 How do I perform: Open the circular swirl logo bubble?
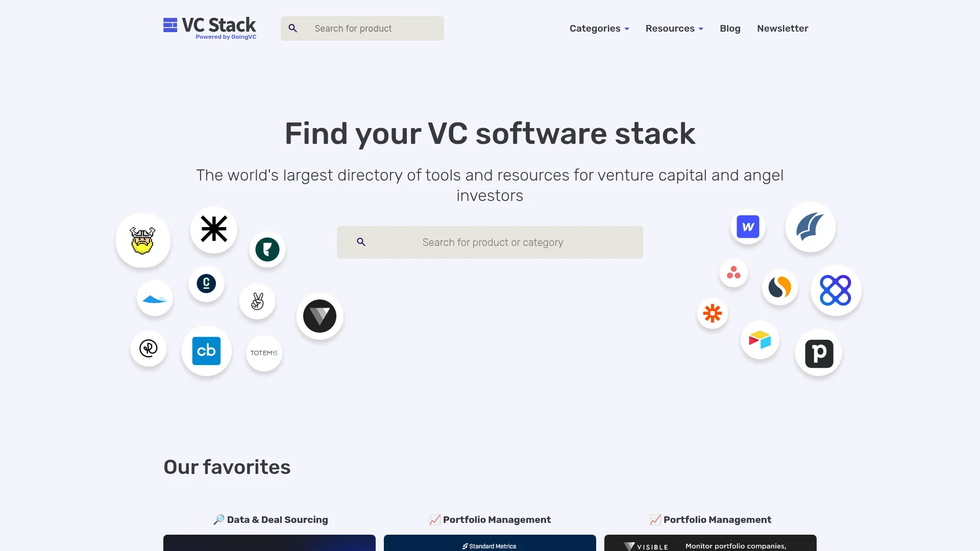click(149, 348)
